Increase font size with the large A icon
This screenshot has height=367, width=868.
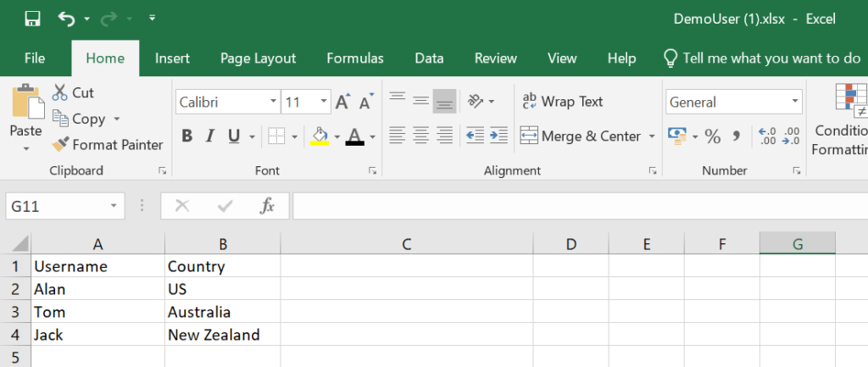click(x=343, y=102)
